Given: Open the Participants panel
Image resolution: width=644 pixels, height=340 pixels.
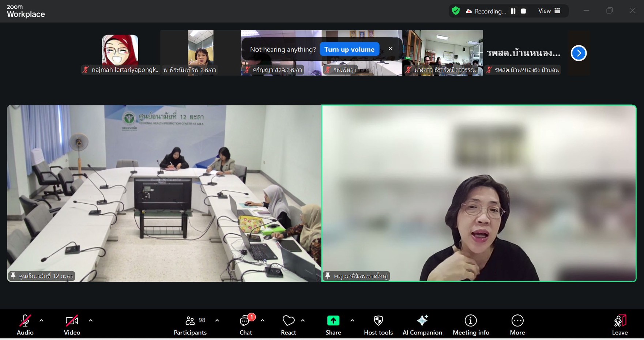Looking at the screenshot, I should click(190, 325).
